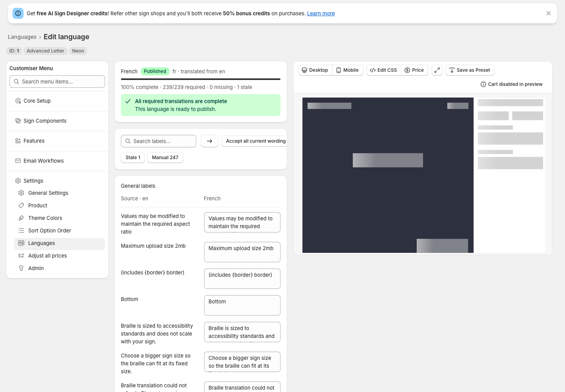Viewport: 565px width, 392px height.
Task: Edit French Braille is sized field
Action: pos(242,332)
